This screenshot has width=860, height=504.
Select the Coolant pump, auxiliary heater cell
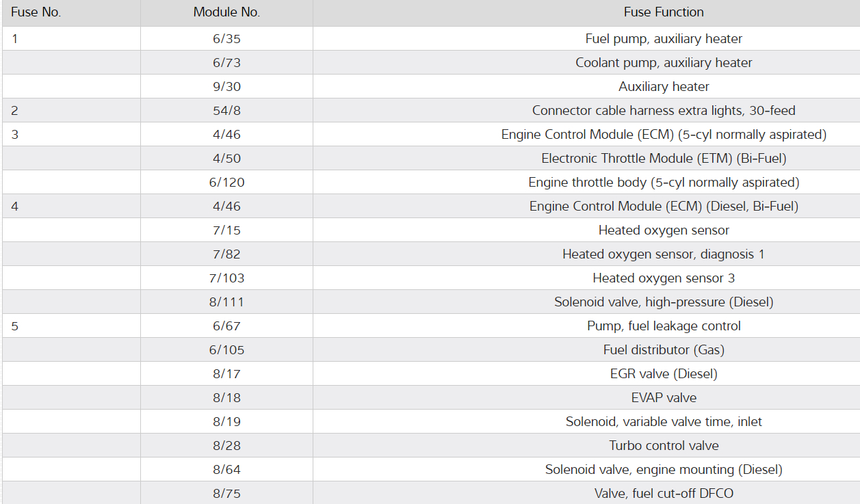pyautogui.click(x=663, y=63)
